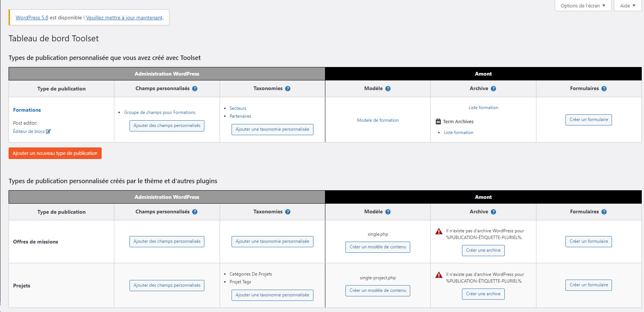The image size is (644, 312).
Task: Click Créer une archive for Projets
Action: (483, 294)
